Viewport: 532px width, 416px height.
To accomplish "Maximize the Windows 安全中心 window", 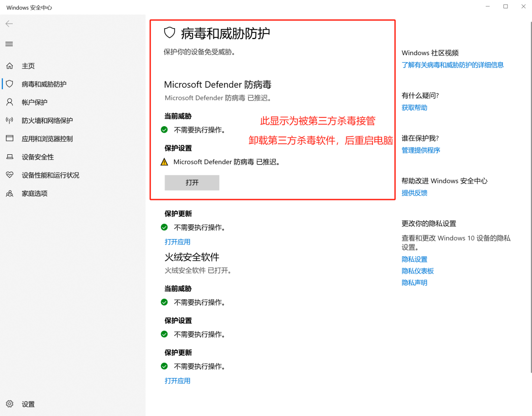I will click(505, 6).
